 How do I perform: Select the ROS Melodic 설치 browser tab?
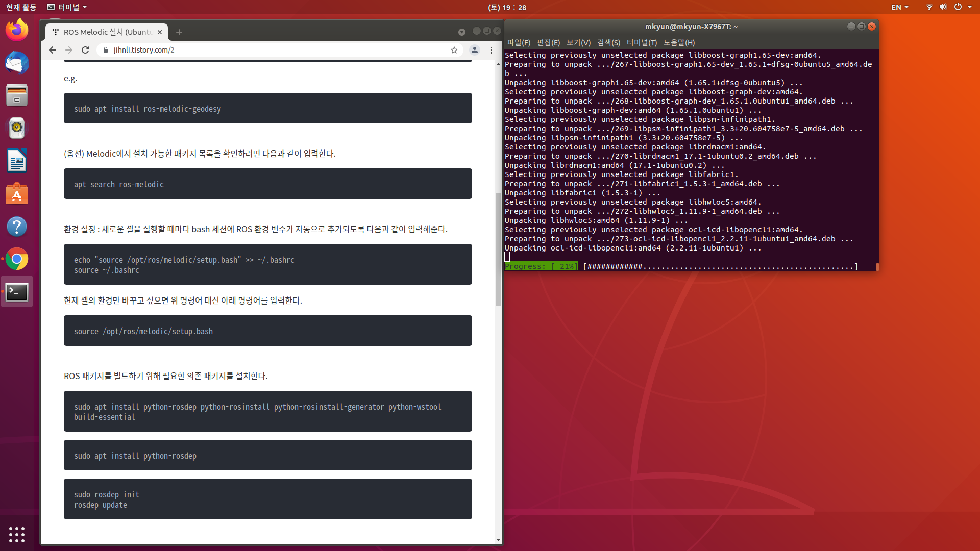107,32
